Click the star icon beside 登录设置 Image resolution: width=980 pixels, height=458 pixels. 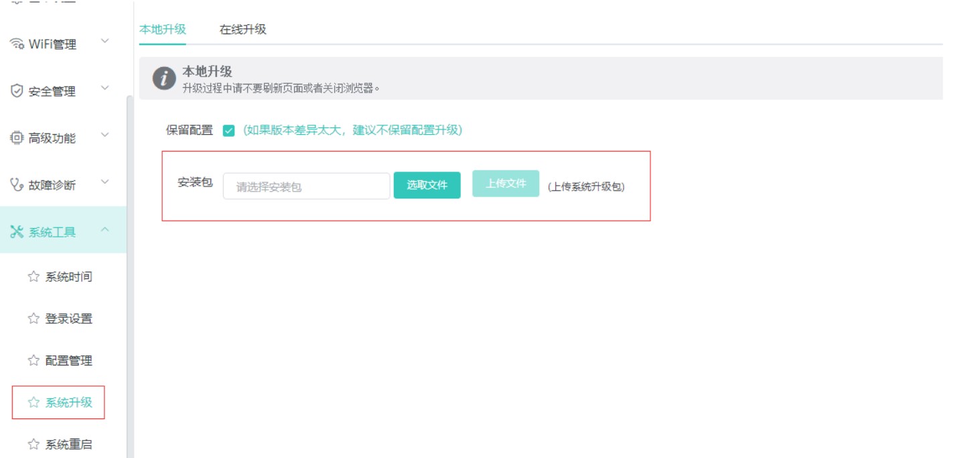(33, 319)
